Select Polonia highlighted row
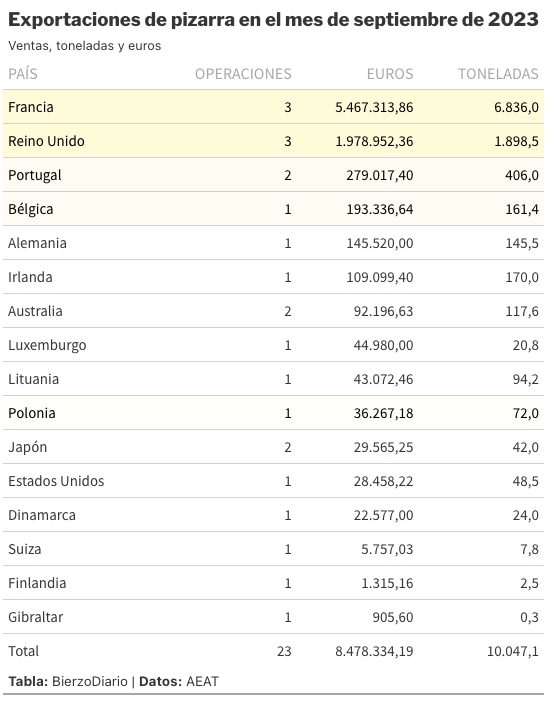Viewport: 557px width, 710px height. (x=274, y=413)
